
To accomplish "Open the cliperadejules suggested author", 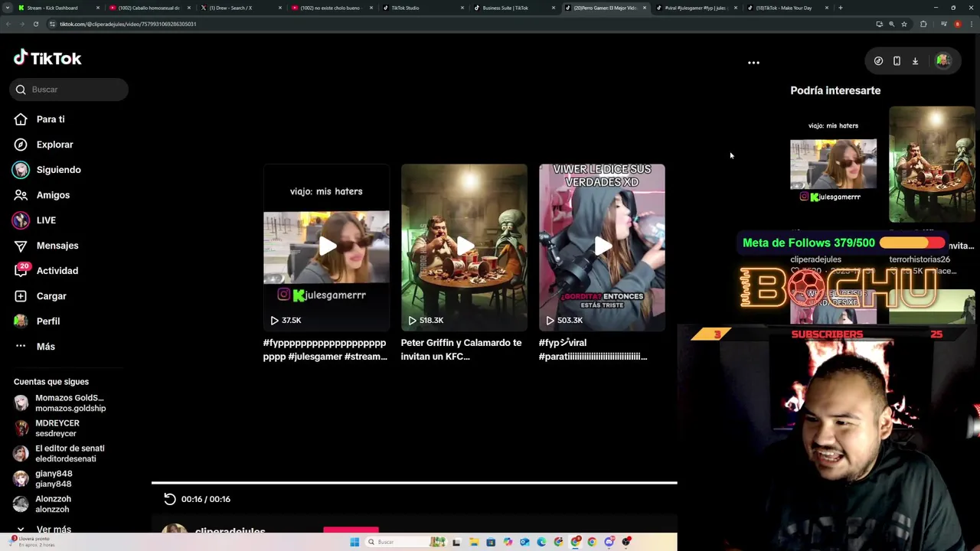I will pos(815,259).
